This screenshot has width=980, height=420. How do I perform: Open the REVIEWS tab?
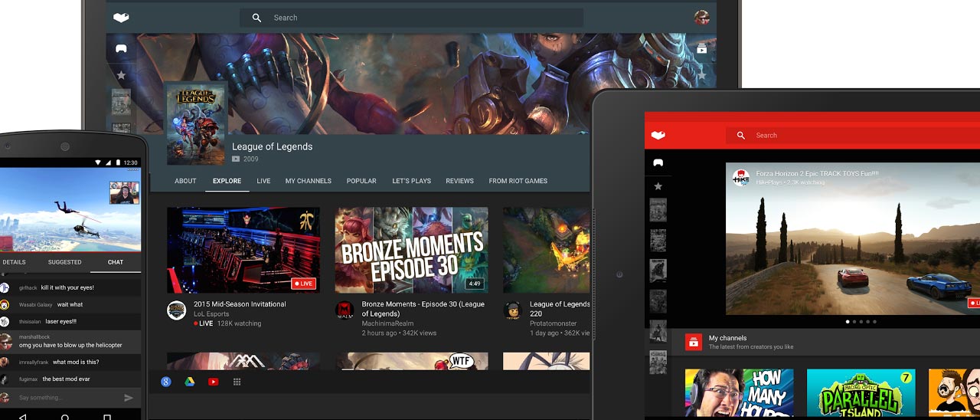(x=459, y=181)
